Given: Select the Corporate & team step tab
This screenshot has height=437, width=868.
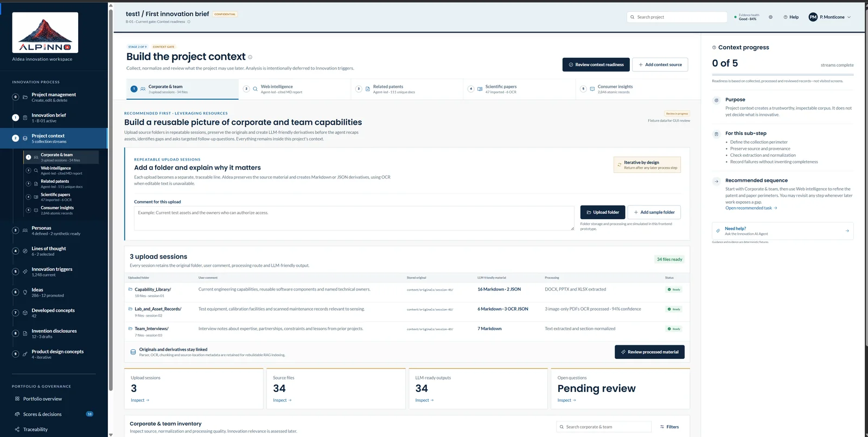Looking at the screenshot, I should (x=182, y=89).
